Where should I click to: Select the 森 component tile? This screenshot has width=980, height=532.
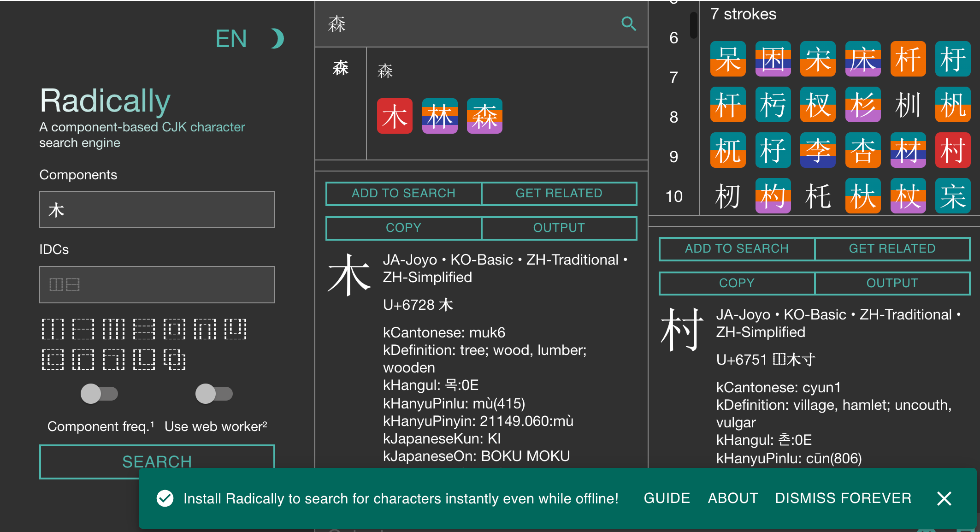[484, 116]
